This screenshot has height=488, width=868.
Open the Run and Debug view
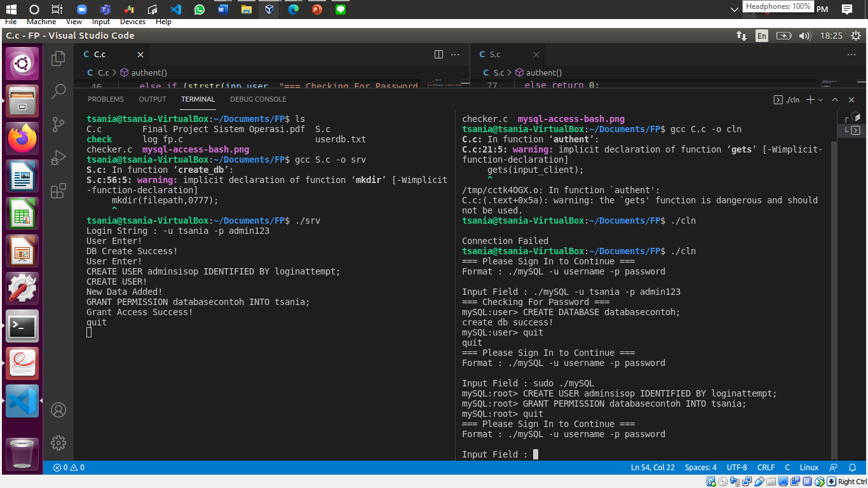point(58,157)
